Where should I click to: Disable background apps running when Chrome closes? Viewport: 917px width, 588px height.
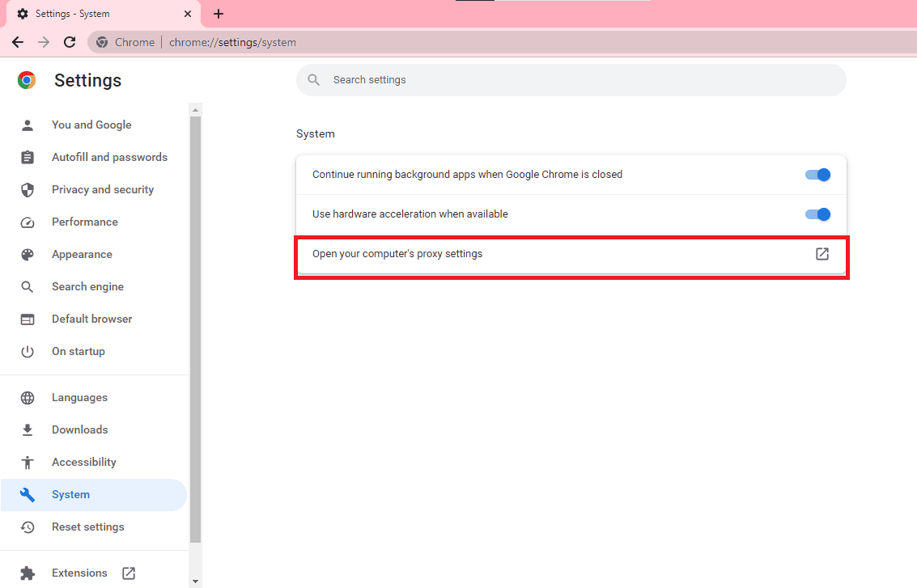pos(817,174)
